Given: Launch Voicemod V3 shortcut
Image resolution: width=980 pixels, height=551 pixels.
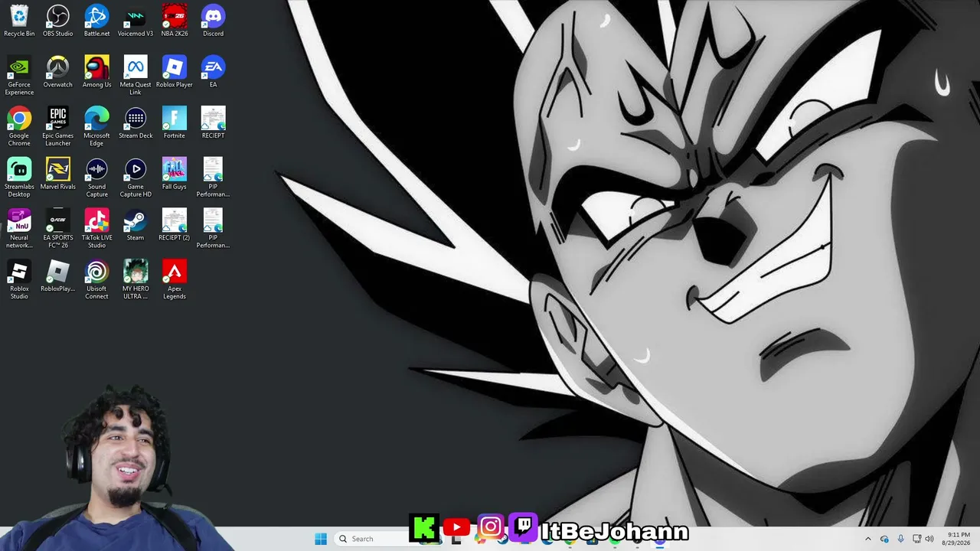Looking at the screenshot, I should pos(136,21).
